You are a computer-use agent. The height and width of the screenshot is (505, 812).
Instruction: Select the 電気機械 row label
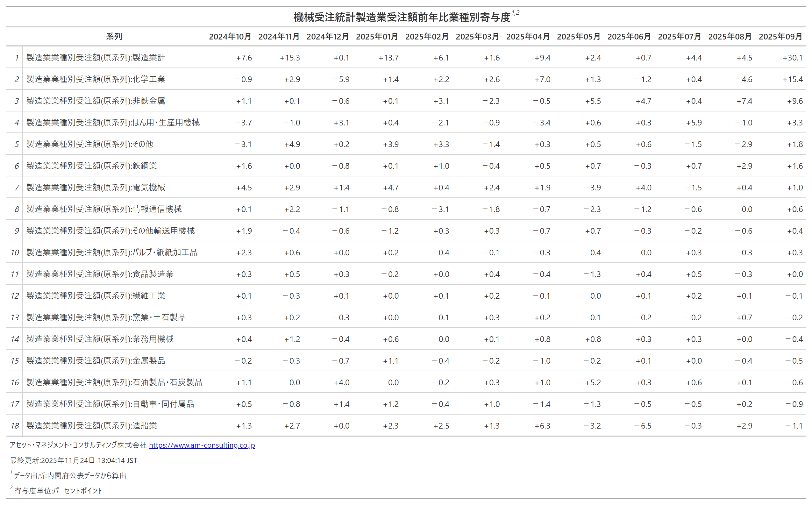pyautogui.click(x=96, y=188)
